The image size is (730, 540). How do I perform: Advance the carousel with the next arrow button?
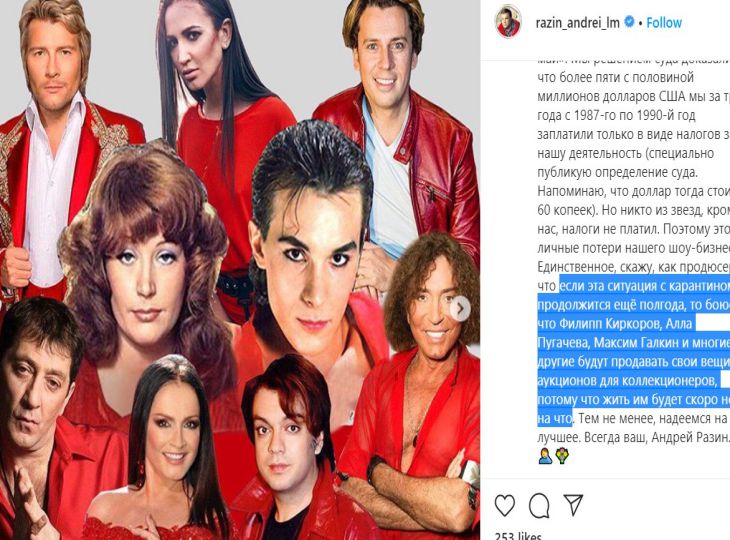tap(460, 309)
